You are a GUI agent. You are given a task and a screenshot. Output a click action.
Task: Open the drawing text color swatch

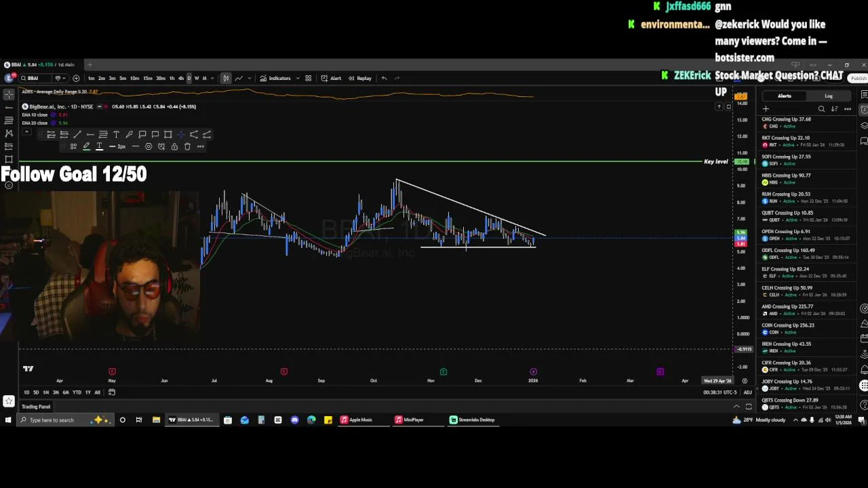pyautogui.click(x=99, y=146)
